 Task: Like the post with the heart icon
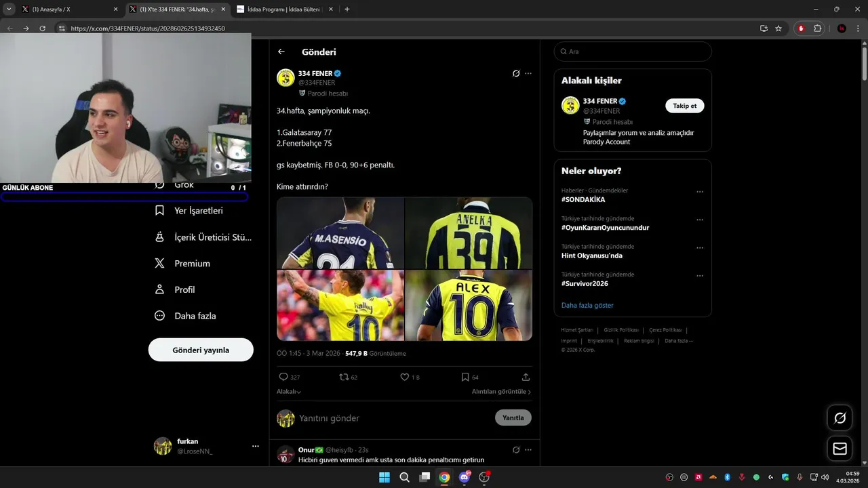point(405,377)
